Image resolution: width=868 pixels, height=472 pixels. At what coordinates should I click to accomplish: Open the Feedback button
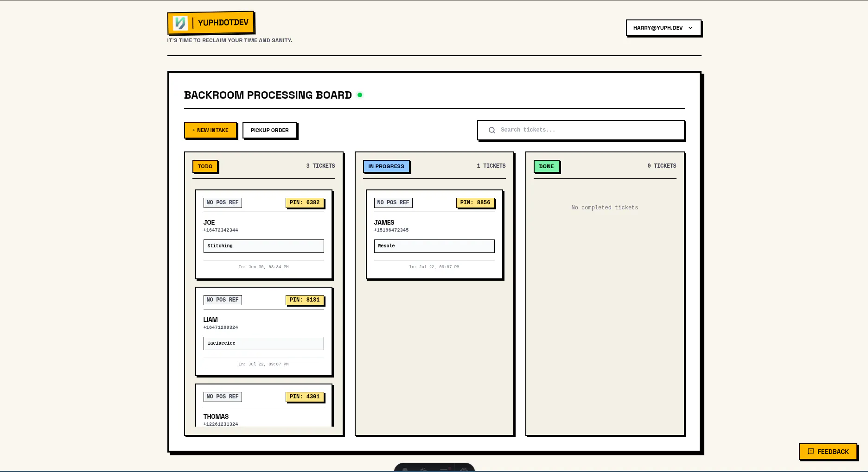[x=828, y=452]
